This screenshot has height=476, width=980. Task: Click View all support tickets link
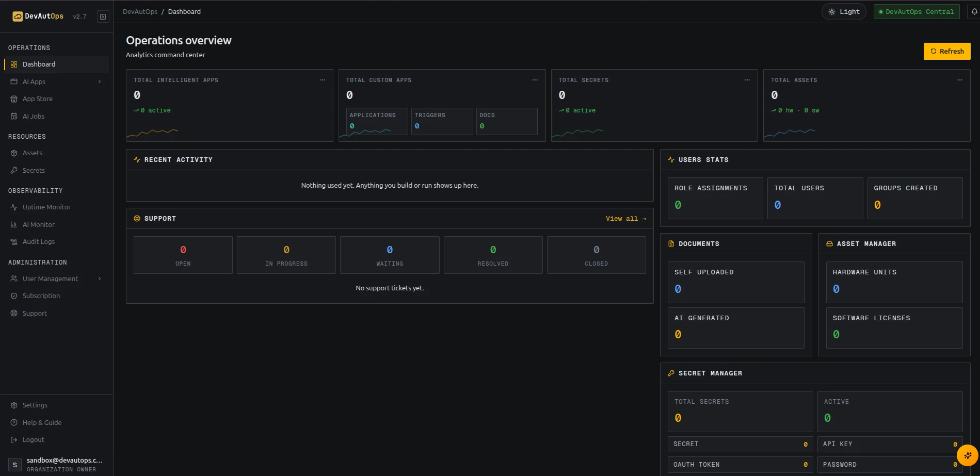point(625,219)
